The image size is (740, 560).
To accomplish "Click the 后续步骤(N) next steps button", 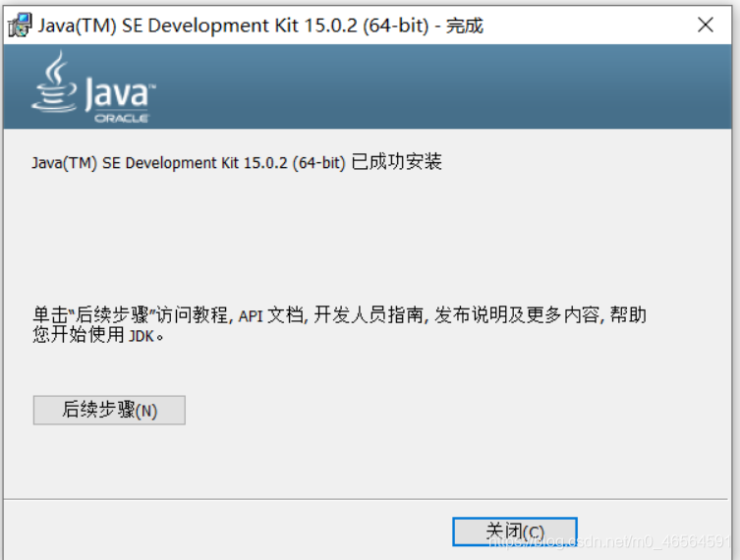I will 109,410.
